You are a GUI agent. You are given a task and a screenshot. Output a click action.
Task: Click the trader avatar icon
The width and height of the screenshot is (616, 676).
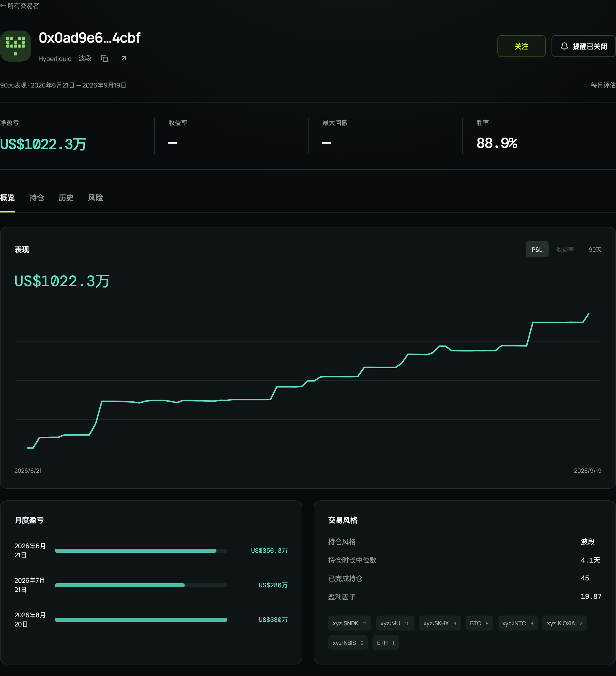point(16,46)
